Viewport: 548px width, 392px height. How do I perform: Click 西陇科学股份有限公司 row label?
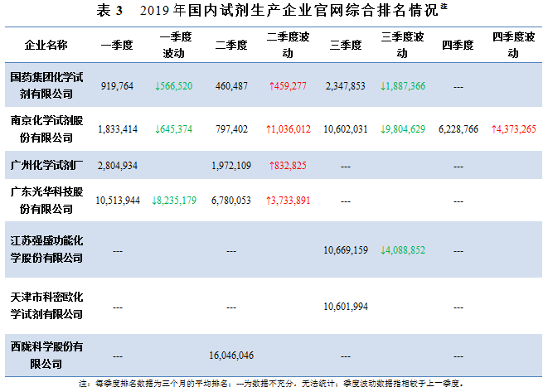coord(47,355)
